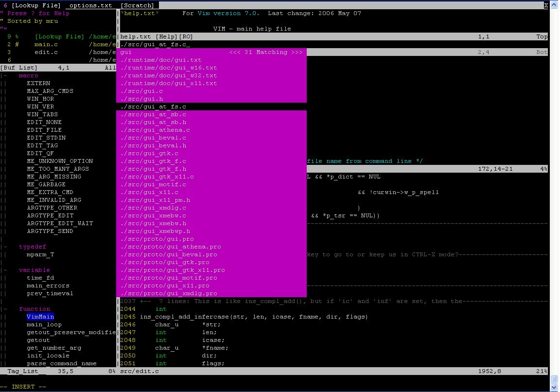This screenshot has height=392, width=560.
Task: Click the scroll-up arrow of the scrollbar
Action: click(x=554, y=4)
